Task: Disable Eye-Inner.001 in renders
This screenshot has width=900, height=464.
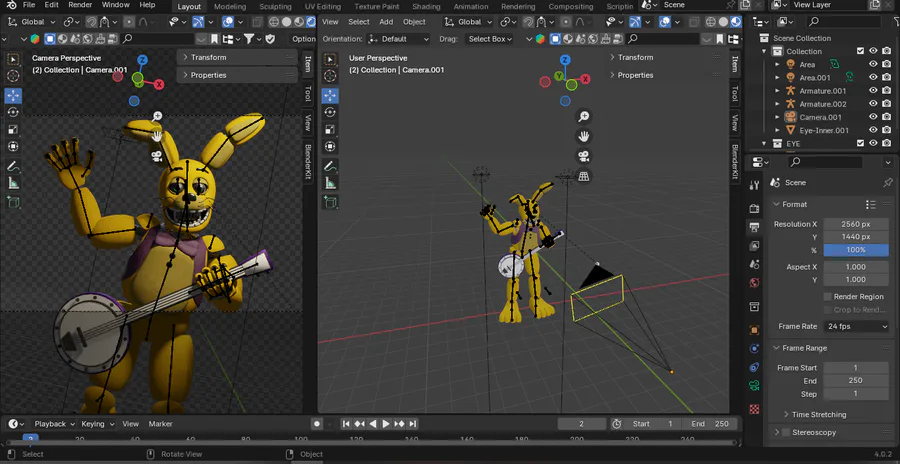Action: click(887, 130)
